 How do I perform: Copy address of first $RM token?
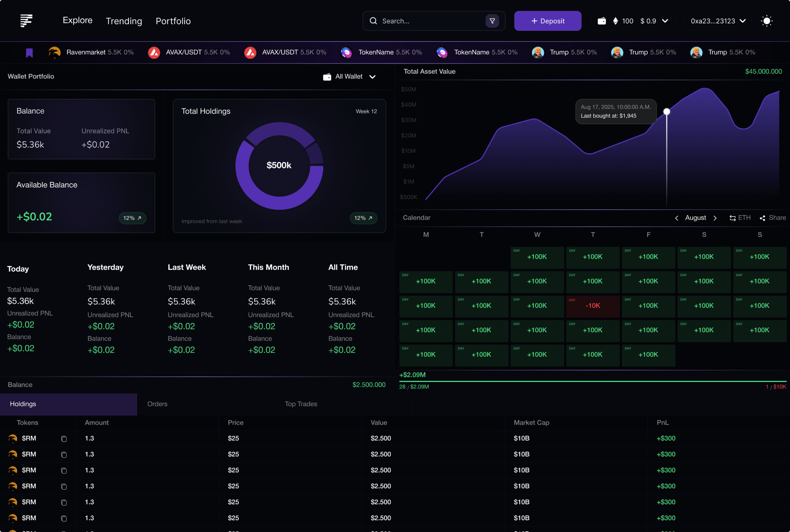click(x=63, y=439)
